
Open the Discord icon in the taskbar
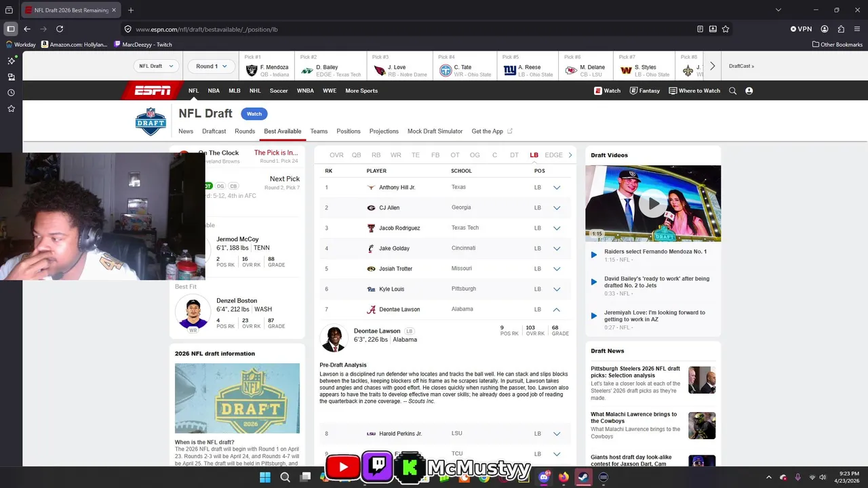tap(544, 477)
